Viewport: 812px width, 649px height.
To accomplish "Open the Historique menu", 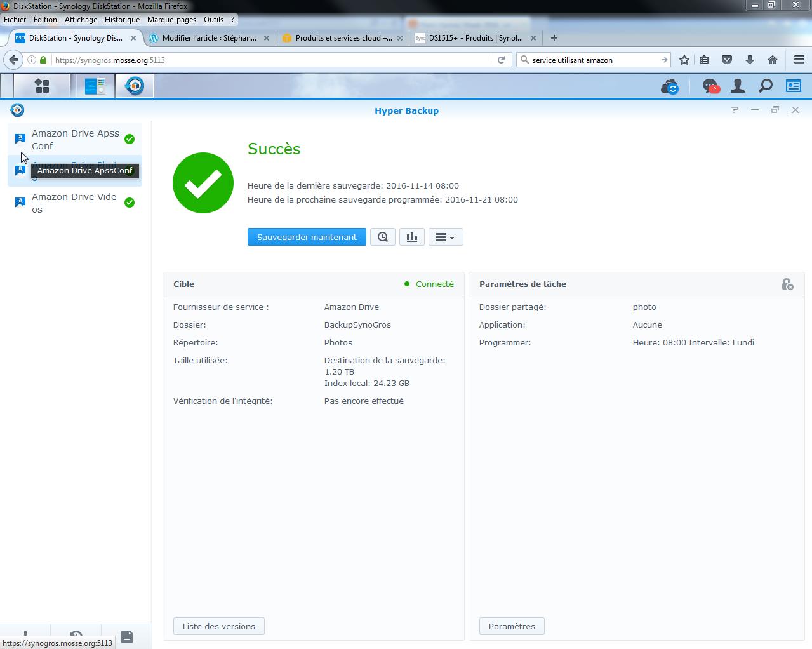I will coord(122,20).
